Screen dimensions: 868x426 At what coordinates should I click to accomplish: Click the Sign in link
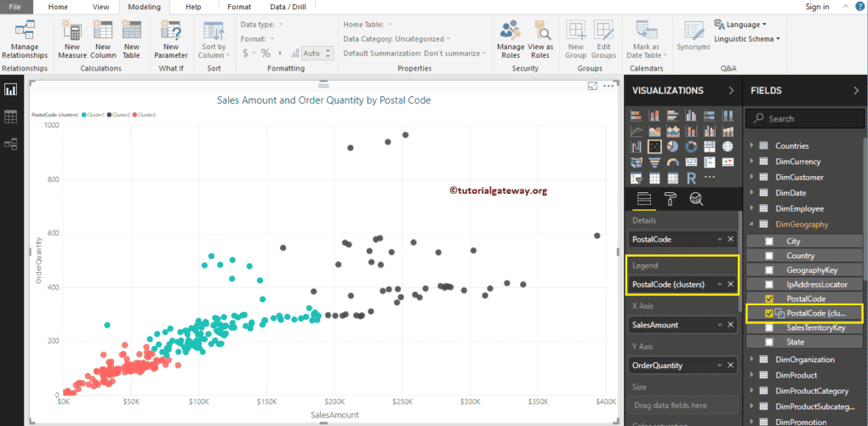[817, 7]
